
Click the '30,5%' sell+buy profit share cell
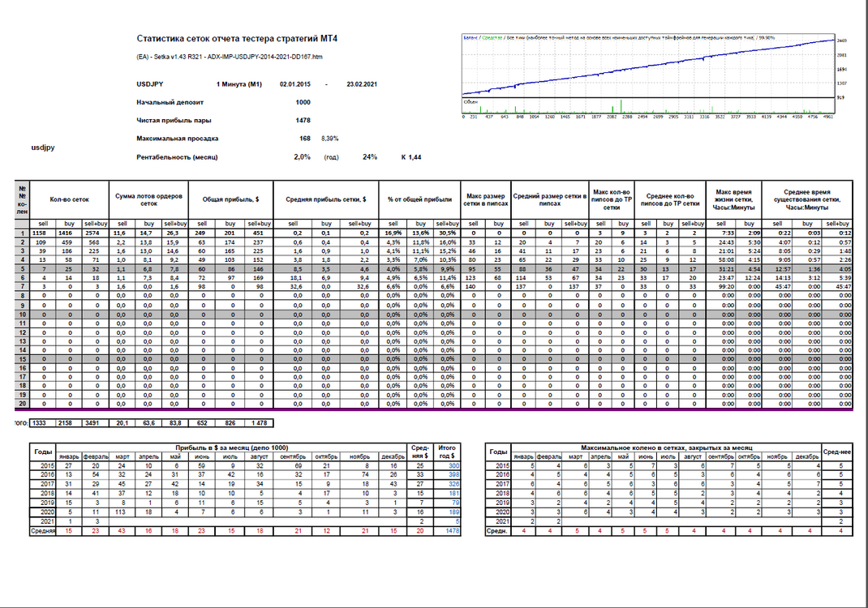[447, 233]
